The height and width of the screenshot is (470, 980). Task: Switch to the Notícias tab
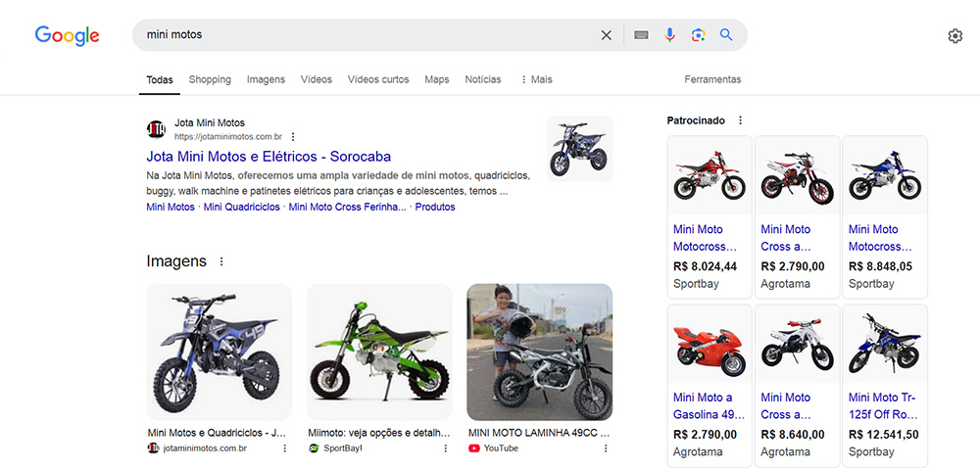point(483,80)
